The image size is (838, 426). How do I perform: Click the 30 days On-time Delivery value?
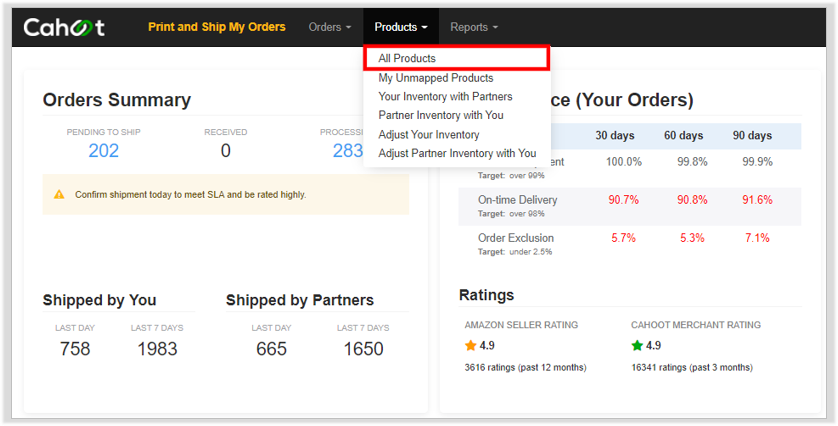pos(623,200)
